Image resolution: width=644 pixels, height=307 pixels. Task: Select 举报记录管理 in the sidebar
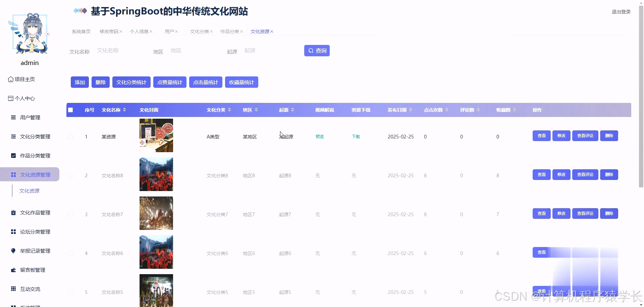pyautogui.click(x=35, y=251)
